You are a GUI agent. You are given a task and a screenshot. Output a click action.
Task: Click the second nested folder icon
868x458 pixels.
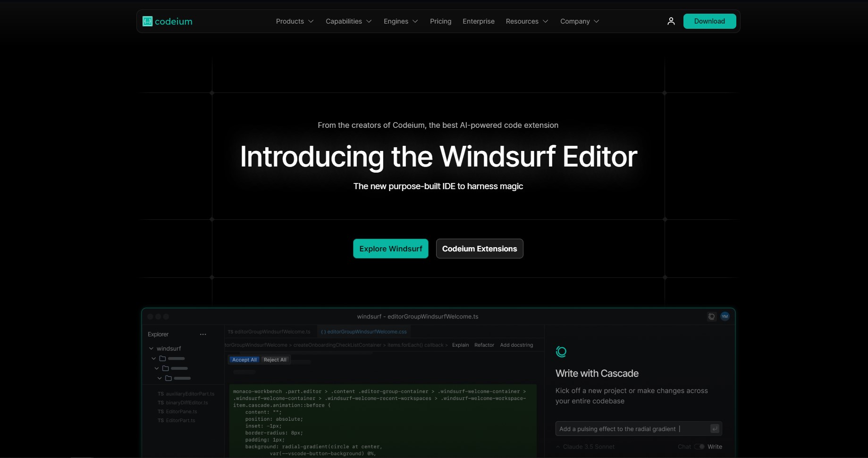166,368
